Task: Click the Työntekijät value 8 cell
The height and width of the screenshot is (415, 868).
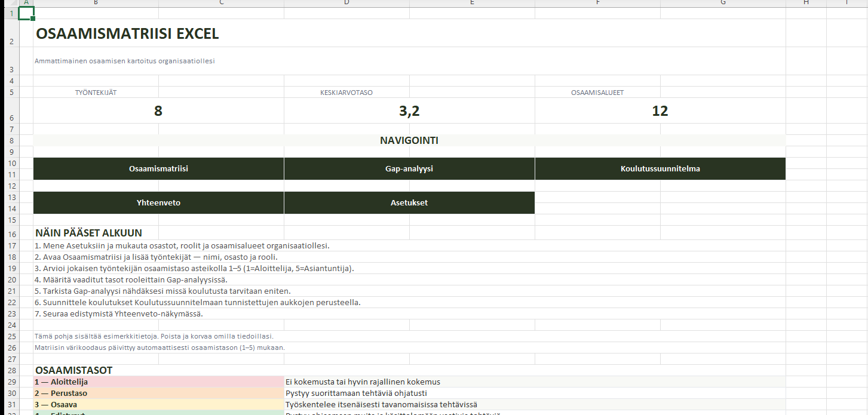Action: [x=158, y=111]
